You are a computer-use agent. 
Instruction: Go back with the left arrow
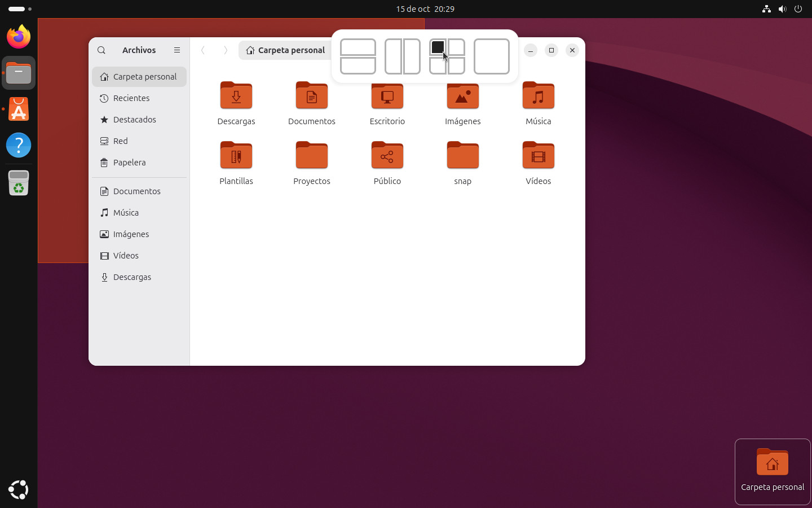click(x=203, y=50)
